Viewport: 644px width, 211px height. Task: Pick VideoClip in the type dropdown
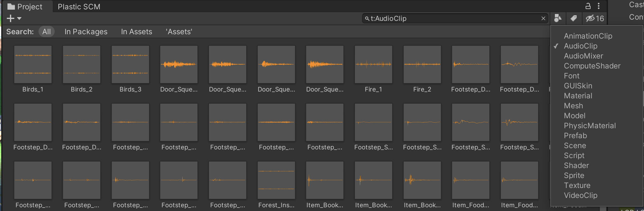point(580,195)
